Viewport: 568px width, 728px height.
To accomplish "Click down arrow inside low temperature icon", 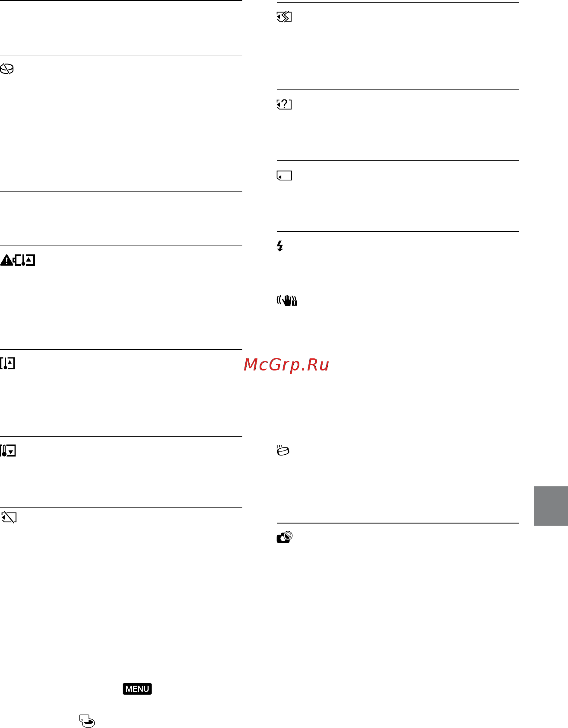I will (11, 452).
